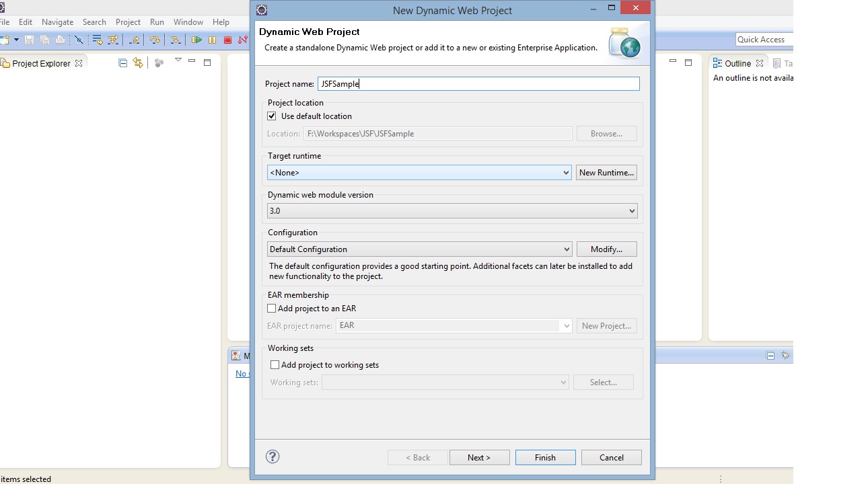The image size is (868, 484).
Task: Check Add project to an EAR
Action: 272,309
